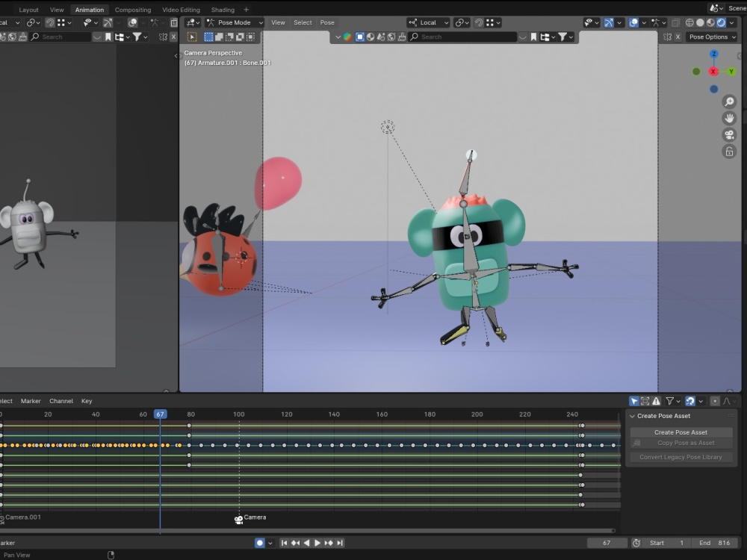Switch to the Compositing workspace tab

(133, 10)
